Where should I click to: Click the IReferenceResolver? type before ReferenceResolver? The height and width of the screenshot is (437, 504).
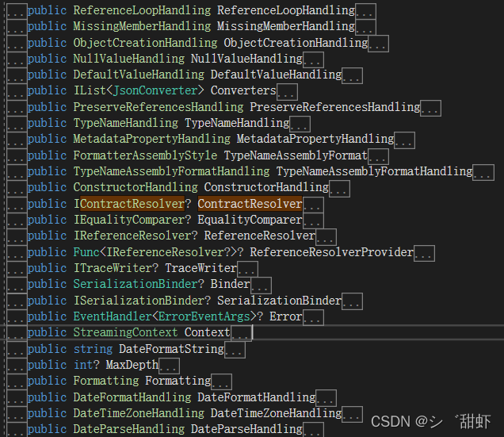(x=136, y=236)
